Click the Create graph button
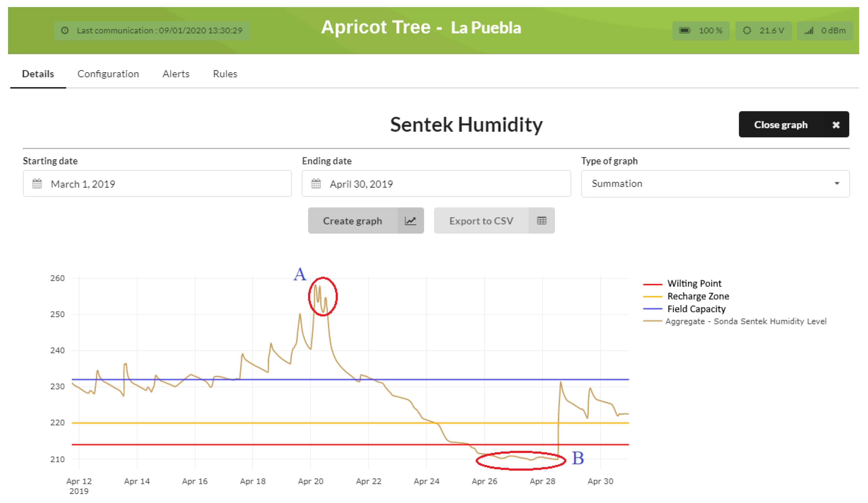The height and width of the screenshot is (503, 868). 366,220
